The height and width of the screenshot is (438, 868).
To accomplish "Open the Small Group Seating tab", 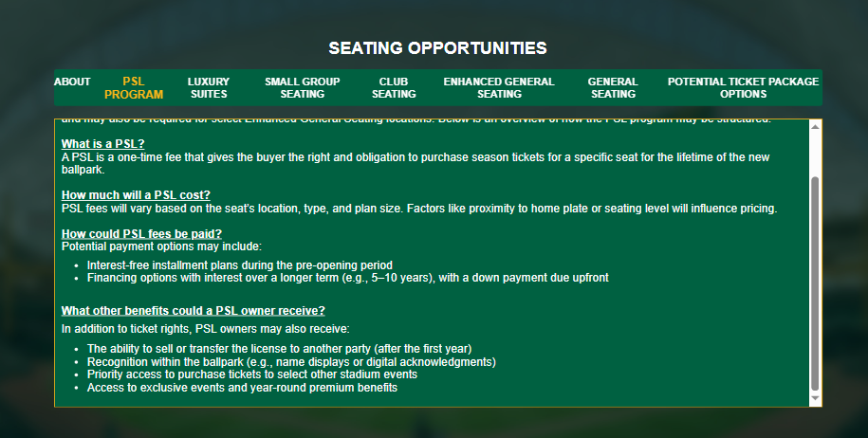I will [303, 88].
